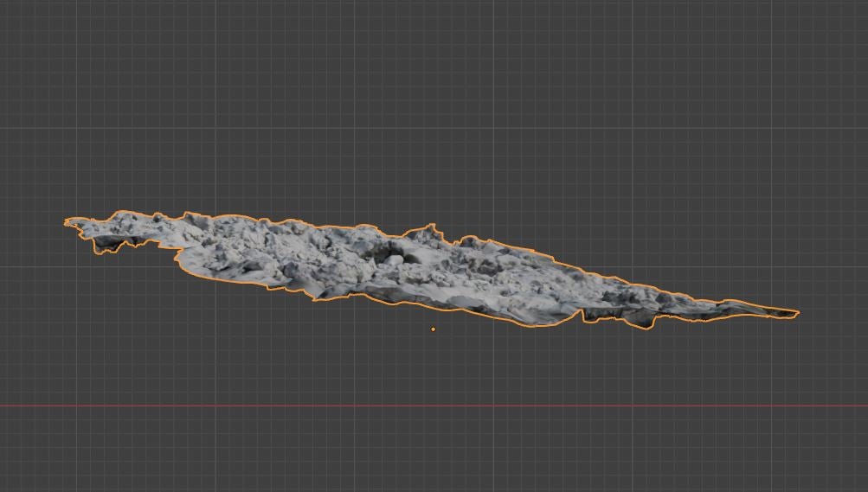The image size is (868, 492).
Task: Click the empty viewport area in top-right corner
Action: pyautogui.click(x=822, y=35)
